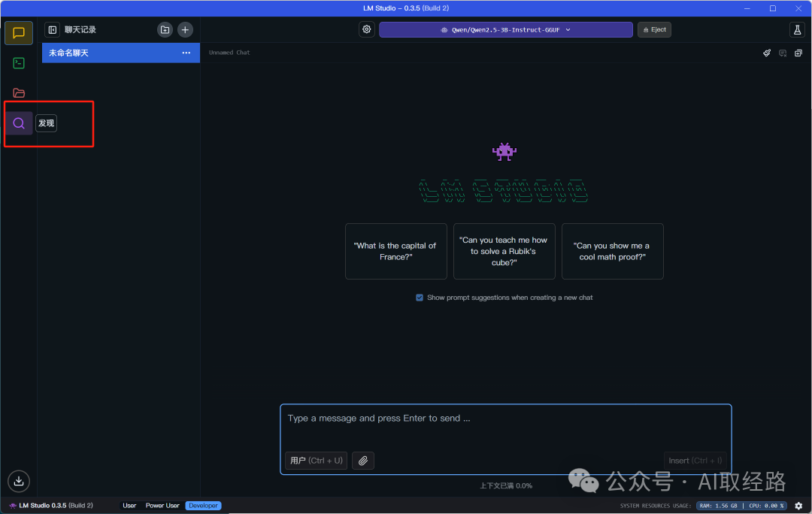Click the Unnamed Chat title
This screenshot has width=812, height=514.
(x=229, y=53)
